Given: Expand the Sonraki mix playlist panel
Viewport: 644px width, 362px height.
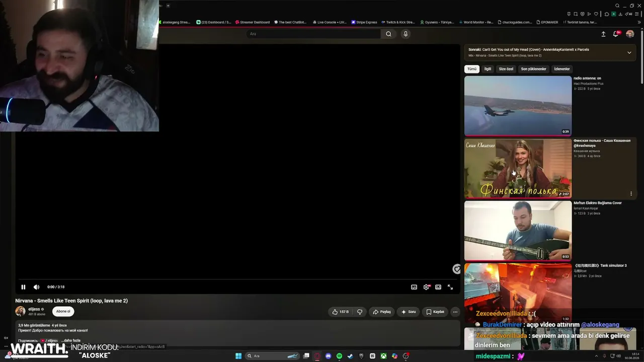Looking at the screenshot, I should pyautogui.click(x=629, y=52).
